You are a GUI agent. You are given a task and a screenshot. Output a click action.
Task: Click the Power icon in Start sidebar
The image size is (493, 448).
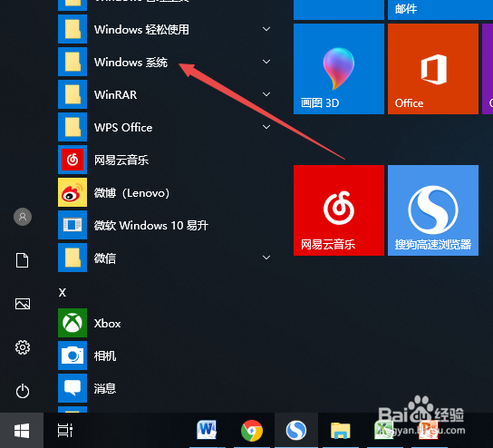[x=23, y=391]
